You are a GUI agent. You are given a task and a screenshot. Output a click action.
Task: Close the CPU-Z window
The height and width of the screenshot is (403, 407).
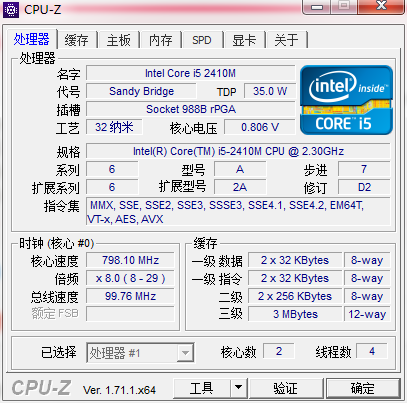click(x=381, y=7)
